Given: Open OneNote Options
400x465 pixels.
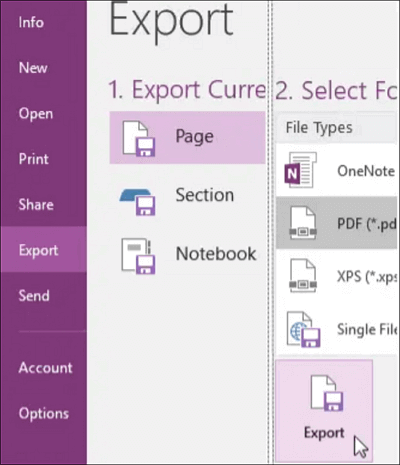Looking at the screenshot, I should [43, 413].
